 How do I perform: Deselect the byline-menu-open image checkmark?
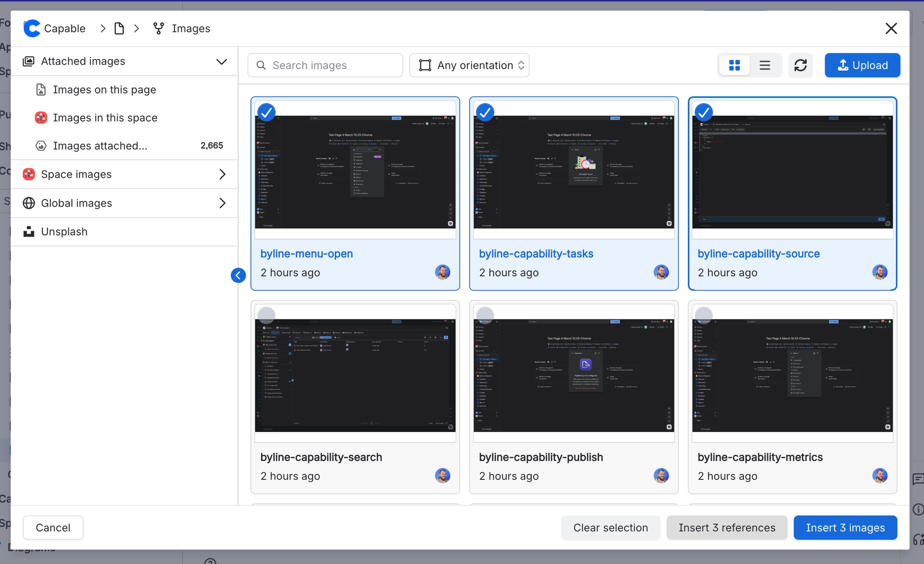266,112
